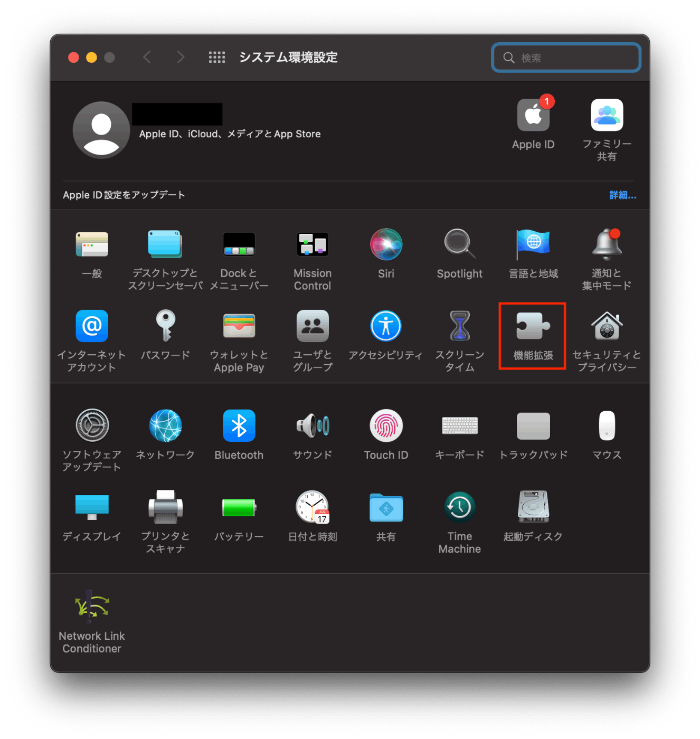This screenshot has width=700, height=739.
Task: Open 言語と地域 preferences
Action: pos(533,244)
